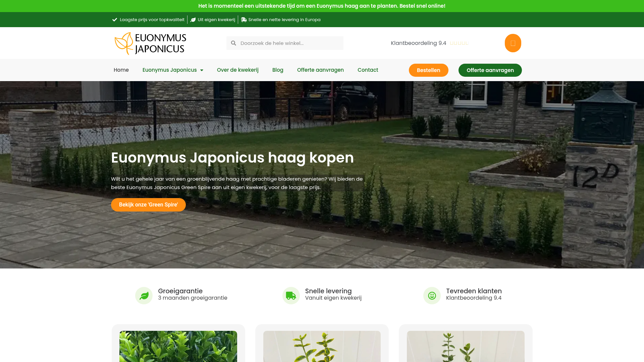Image resolution: width=644 pixels, height=362 pixels.
Task: Open the third product image with potted plants
Action: 466,347
